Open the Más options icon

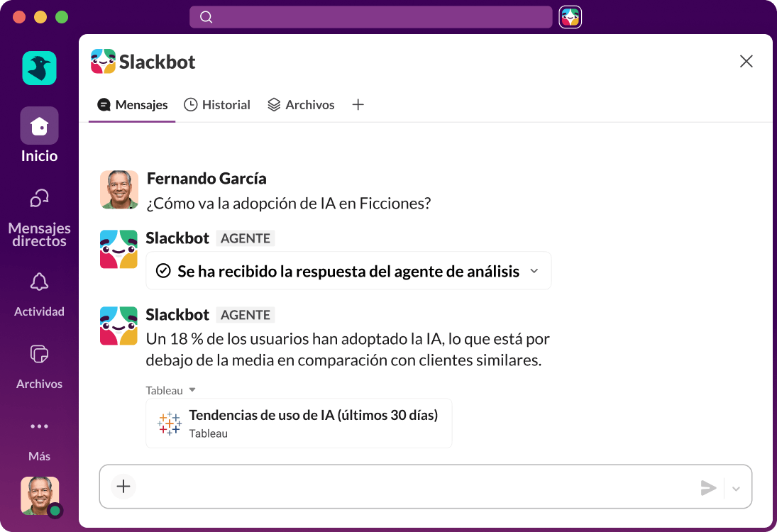[x=39, y=426]
